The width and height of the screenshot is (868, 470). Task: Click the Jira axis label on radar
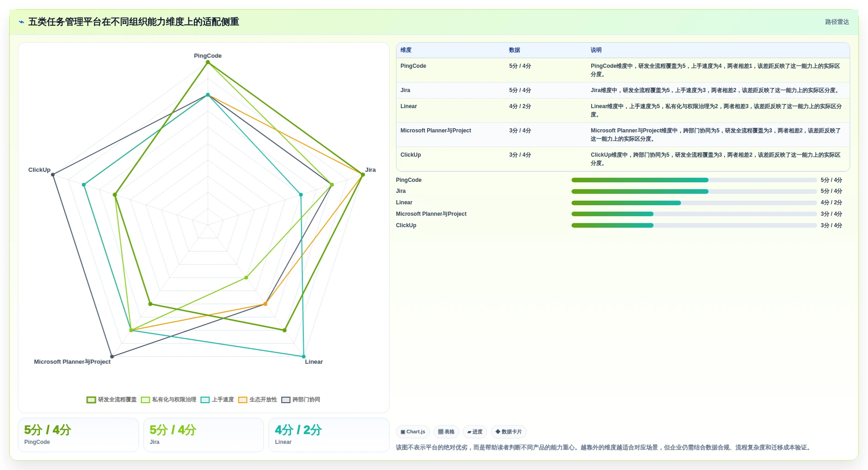370,170
